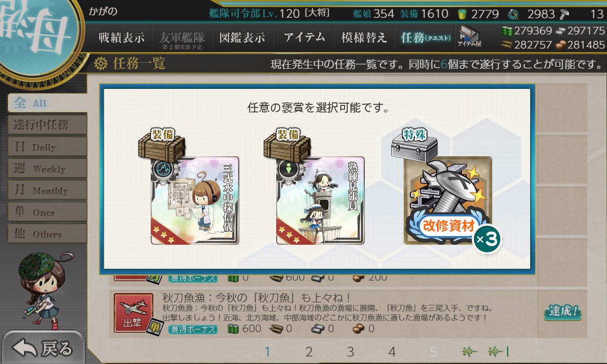607x364 pixels.
Task: Go to next quest page arrow
Action: 470,351
